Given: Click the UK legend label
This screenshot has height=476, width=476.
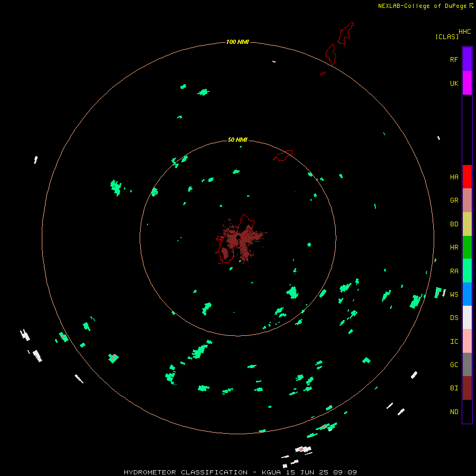Looking at the screenshot, I should [454, 83].
